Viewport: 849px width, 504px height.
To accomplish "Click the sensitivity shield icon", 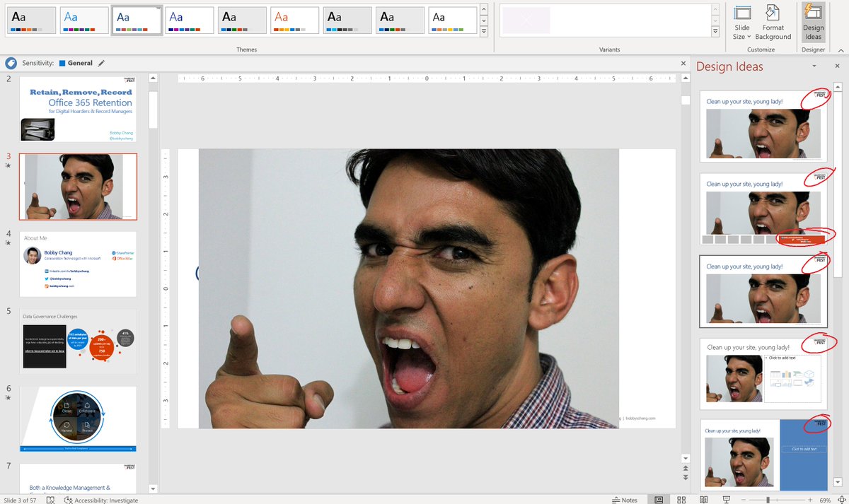I will click(x=11, y=63).
